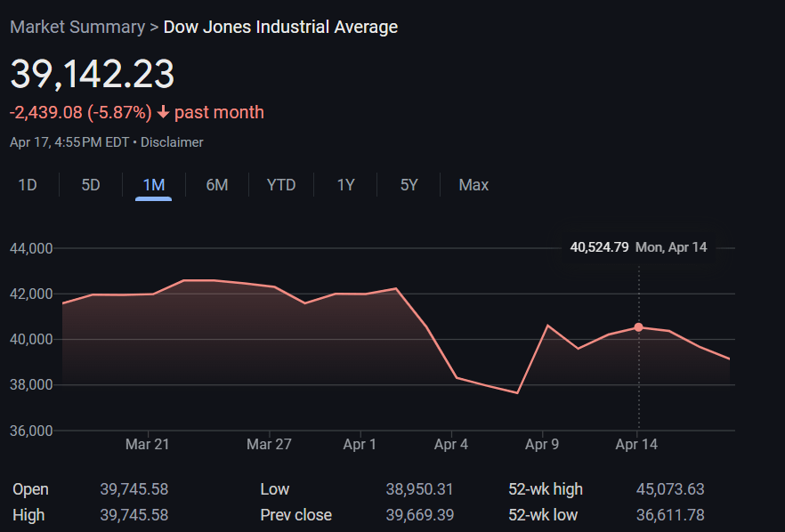Click the Apr 14 data point marker

point(639,327)
